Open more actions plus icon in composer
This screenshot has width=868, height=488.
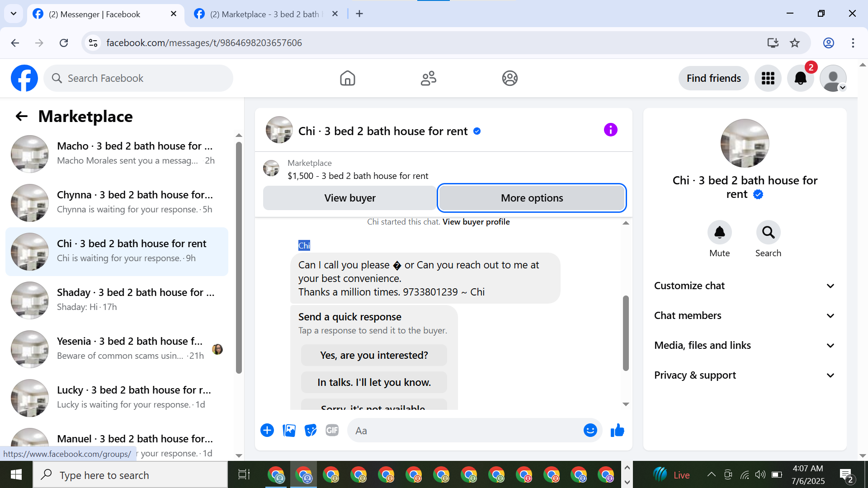pos(267,431)
